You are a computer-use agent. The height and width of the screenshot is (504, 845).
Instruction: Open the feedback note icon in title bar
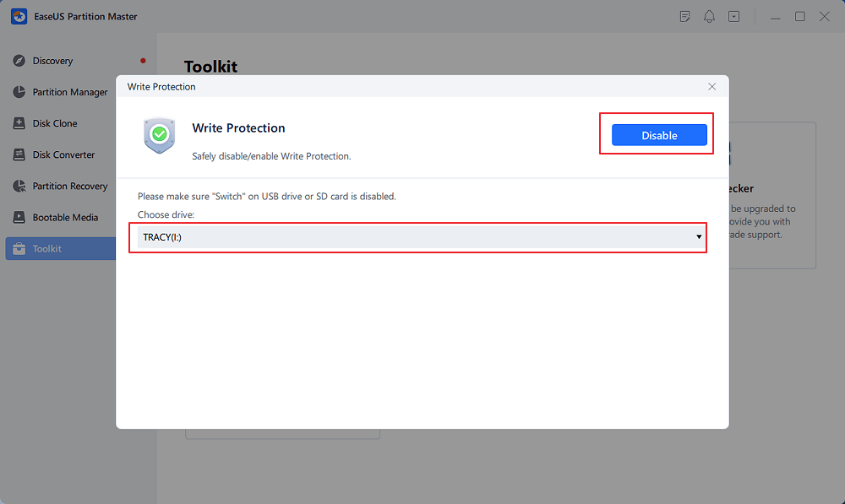point(685,16)
